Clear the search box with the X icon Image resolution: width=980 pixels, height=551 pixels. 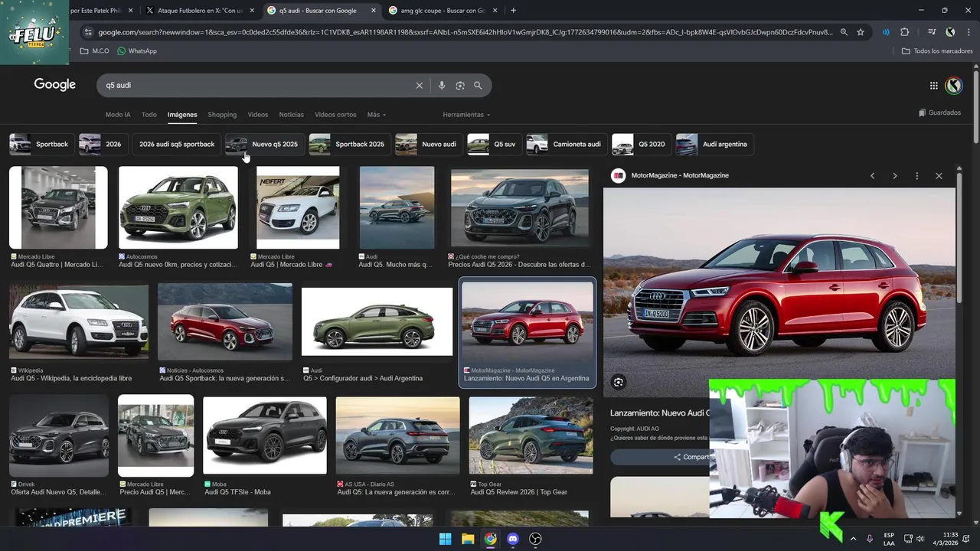(x=419, y=86)
